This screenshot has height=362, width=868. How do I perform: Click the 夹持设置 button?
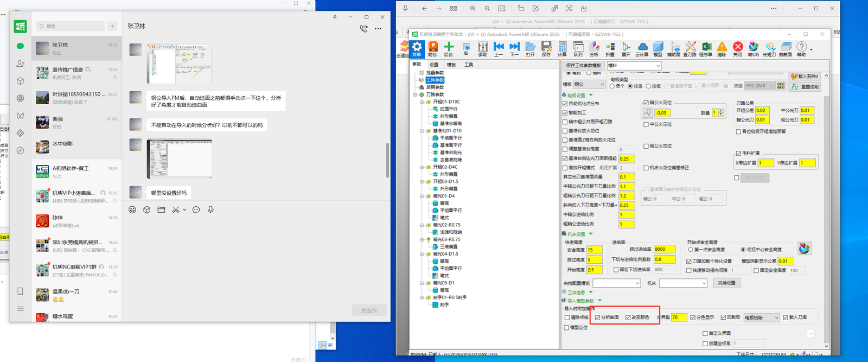point(727,283)
